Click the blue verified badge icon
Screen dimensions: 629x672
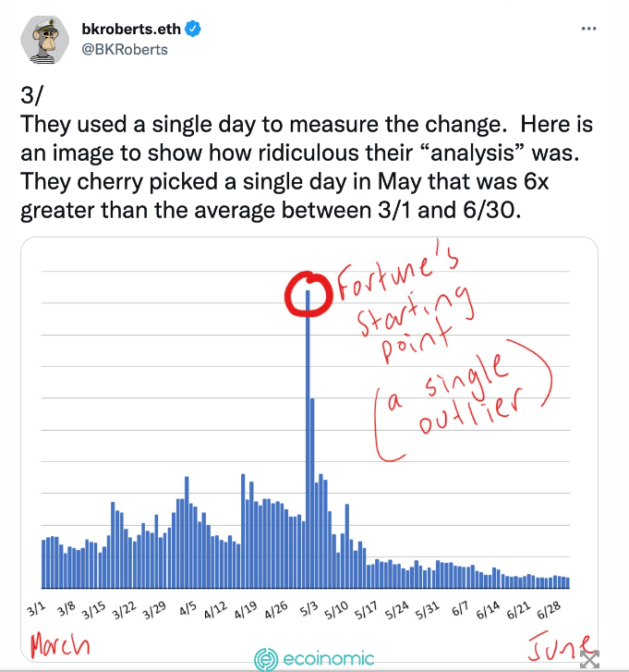click(x=193, y=29)
